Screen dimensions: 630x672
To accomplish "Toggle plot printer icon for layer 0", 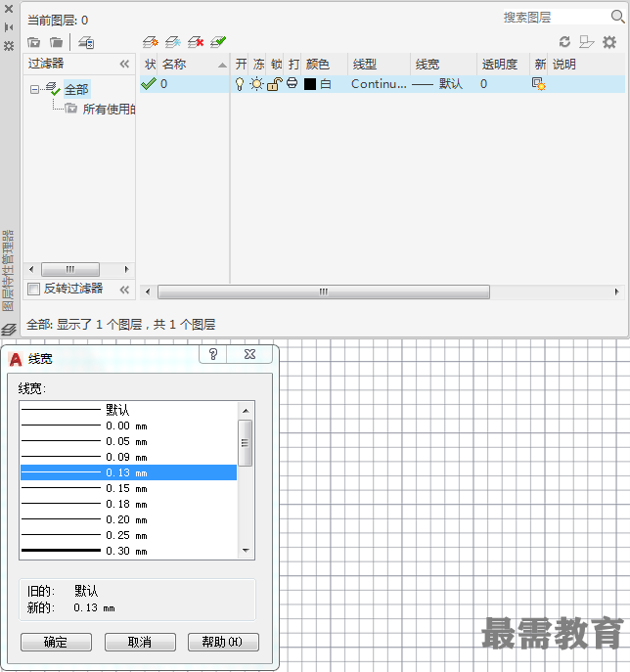I will coord(292,83).
